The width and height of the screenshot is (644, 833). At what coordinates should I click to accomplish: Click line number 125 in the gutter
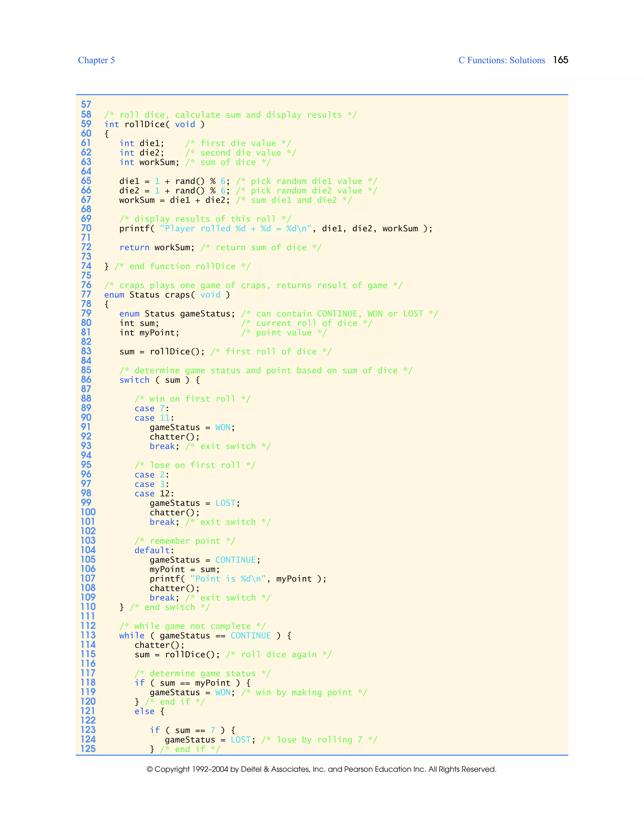tap(88, 749)
